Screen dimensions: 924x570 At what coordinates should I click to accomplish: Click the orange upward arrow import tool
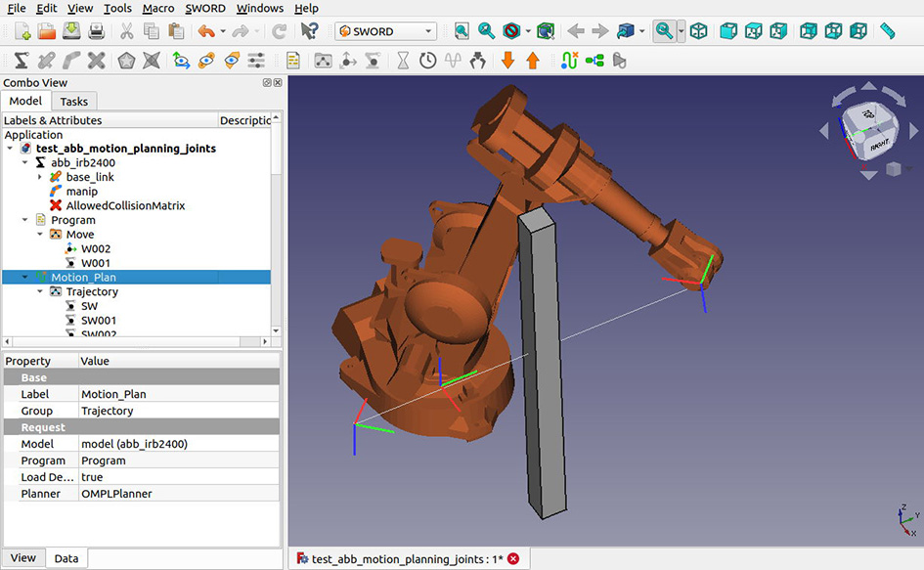click(534, 60)
